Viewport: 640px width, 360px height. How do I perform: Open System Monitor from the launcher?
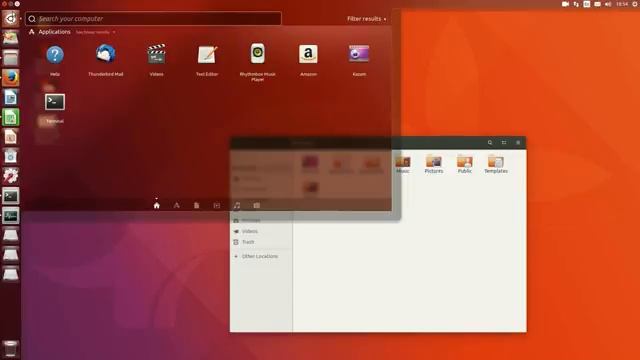pyautogui.click(x=10, y=216)
